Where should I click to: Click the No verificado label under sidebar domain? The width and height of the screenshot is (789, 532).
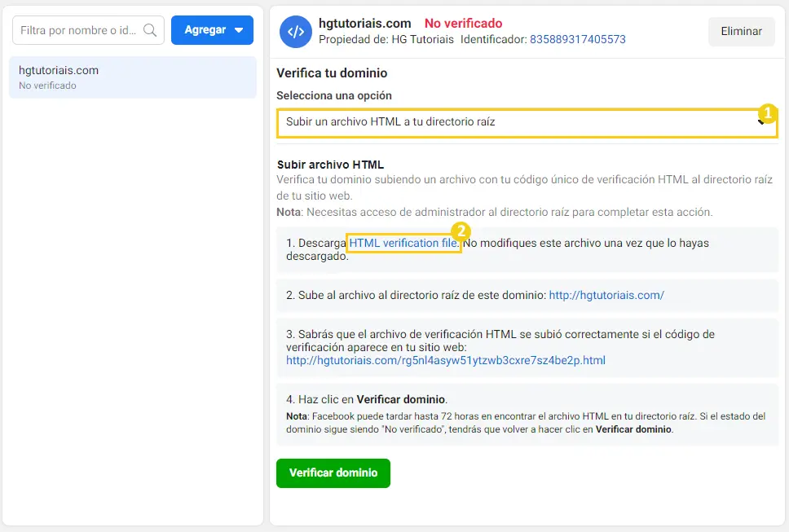pyautogui.click(x=47, y=86)
